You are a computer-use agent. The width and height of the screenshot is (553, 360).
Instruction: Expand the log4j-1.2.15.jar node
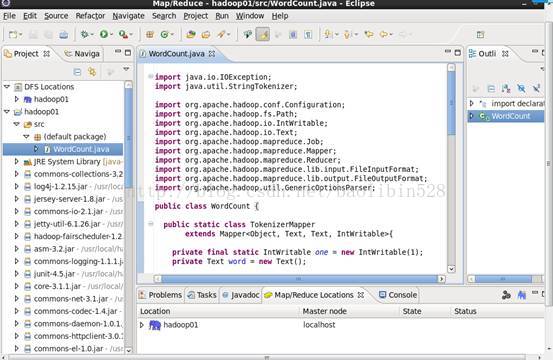pyautogui.click(x=17, y=186)
